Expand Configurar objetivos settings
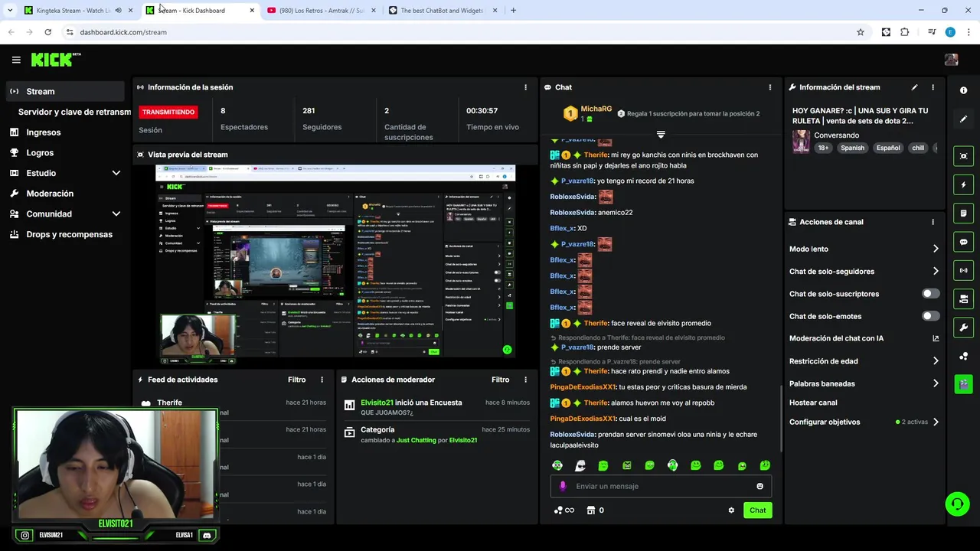This screenshot has width=980, height=551. click(936, 422)
